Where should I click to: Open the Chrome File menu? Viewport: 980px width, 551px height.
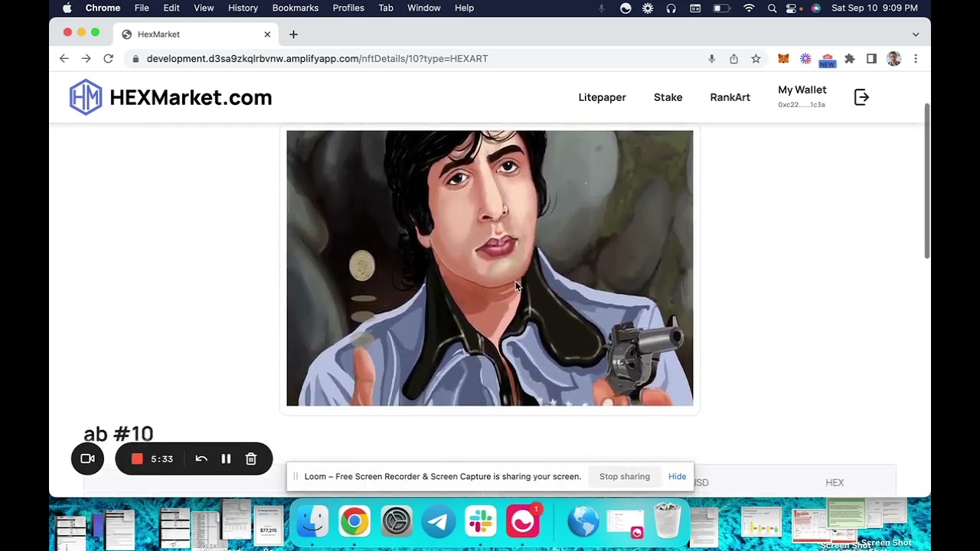pyautogui.click(x=142, y=8)
